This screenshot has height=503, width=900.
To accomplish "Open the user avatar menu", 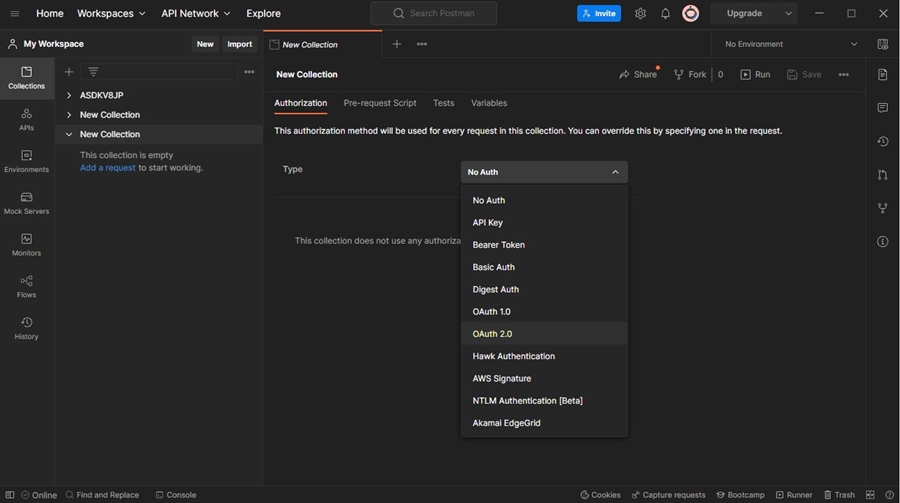I will pyautogui.click(x=690, y=13).
